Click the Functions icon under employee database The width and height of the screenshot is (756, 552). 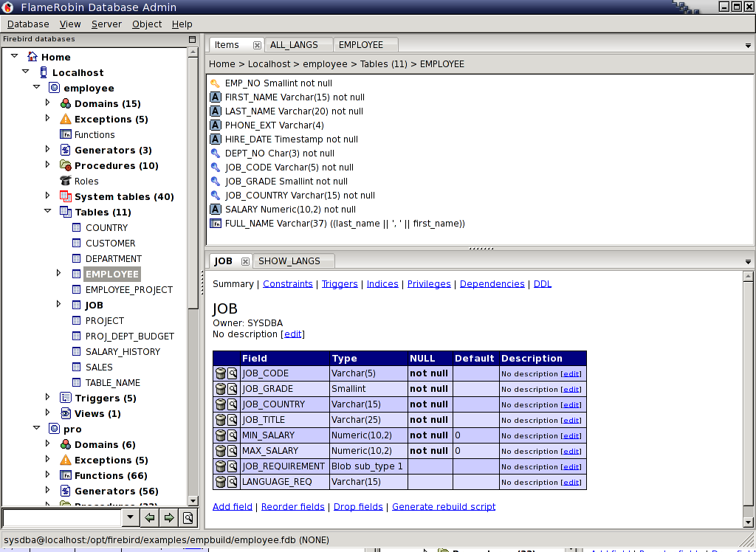(66, 134)
